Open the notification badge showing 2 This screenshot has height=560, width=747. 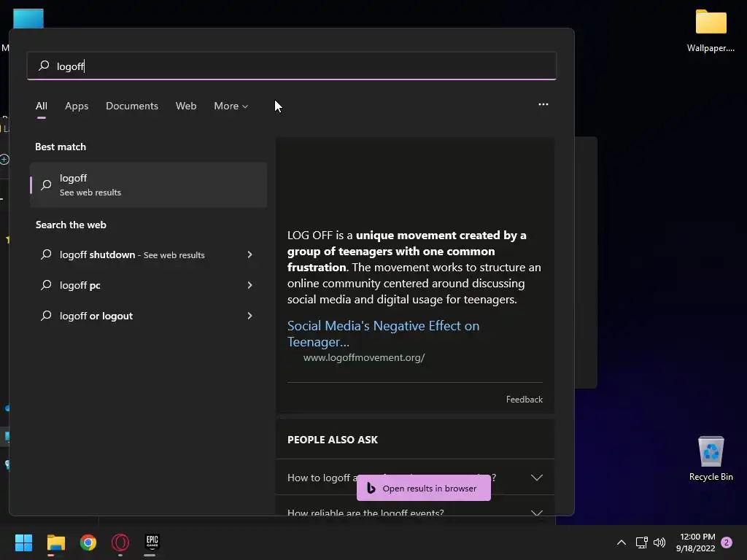727,542
